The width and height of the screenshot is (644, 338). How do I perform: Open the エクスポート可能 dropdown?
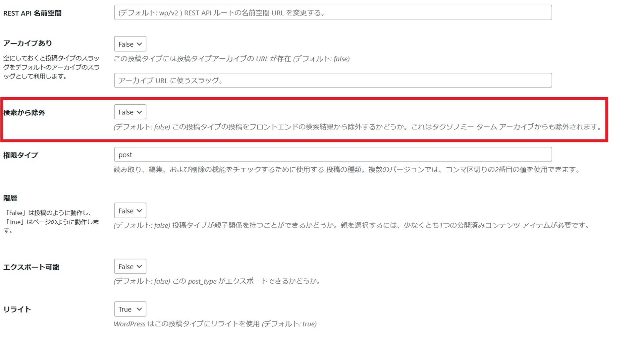130,267
